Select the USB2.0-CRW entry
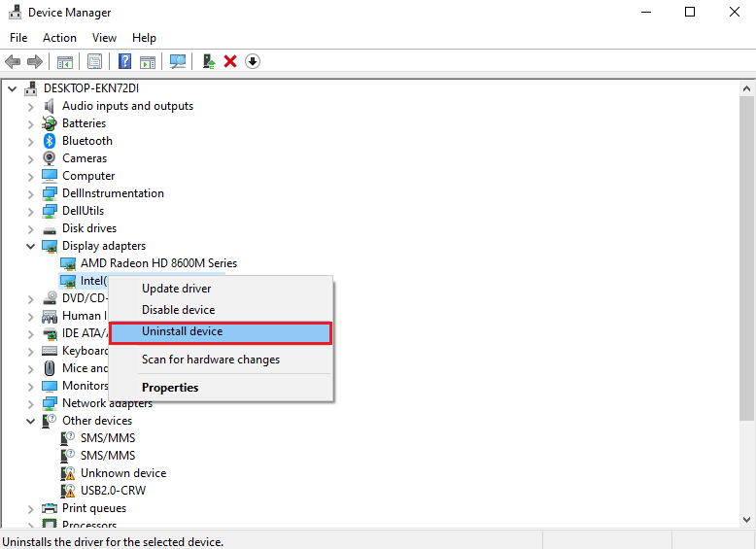Image resolution: width=756 pixels, height=549 pixels. [x=114, y=491]
